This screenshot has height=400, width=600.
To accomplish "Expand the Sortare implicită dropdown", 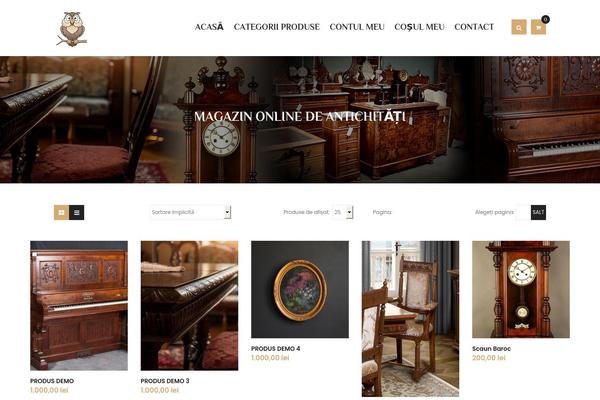I will point(190,212).
